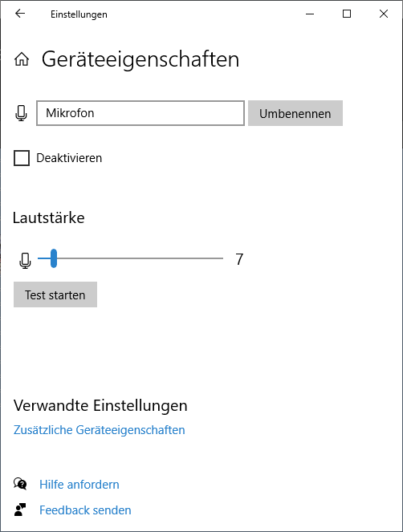This screenshot has height=532, width=403.
Task: Maximize the Einstellungen window
Action: tap(347, 14)
